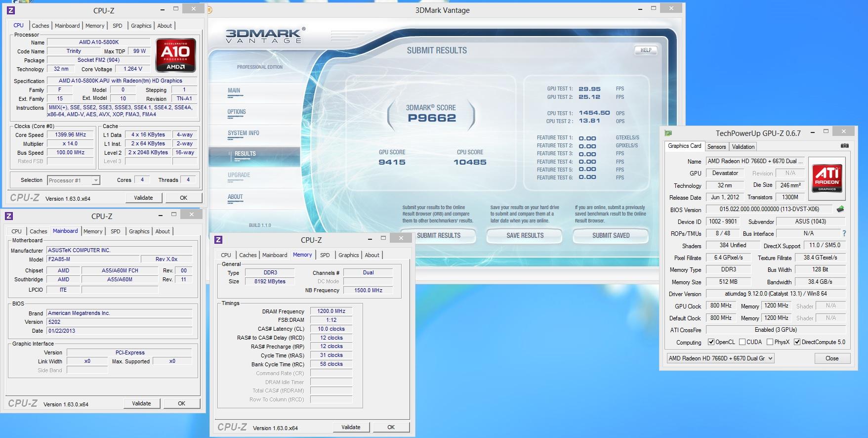
Task: Click Validate in the Mainboard window
Action: (x=141, y=403)
